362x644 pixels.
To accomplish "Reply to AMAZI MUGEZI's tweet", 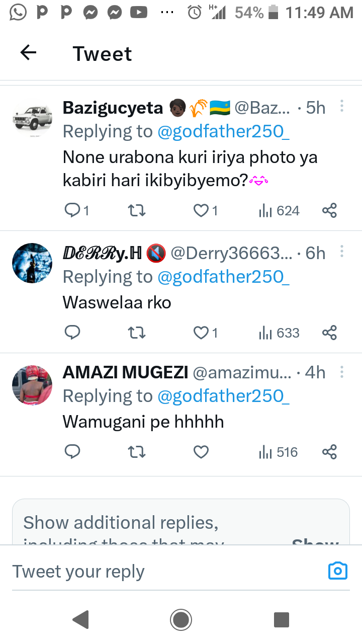I will [73, 452].
